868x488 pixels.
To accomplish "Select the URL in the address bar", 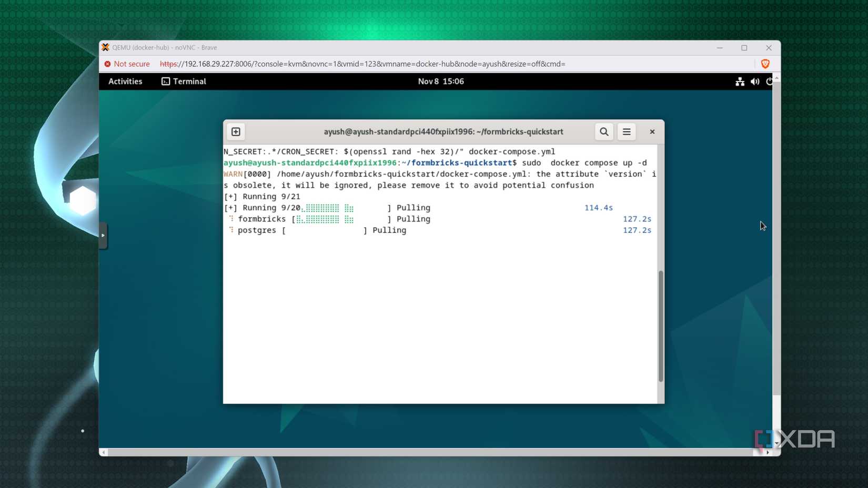I will click(x=362, y=64).
